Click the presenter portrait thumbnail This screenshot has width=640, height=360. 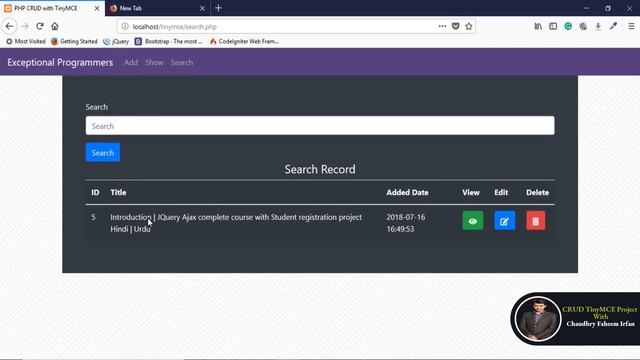(538, 319)
